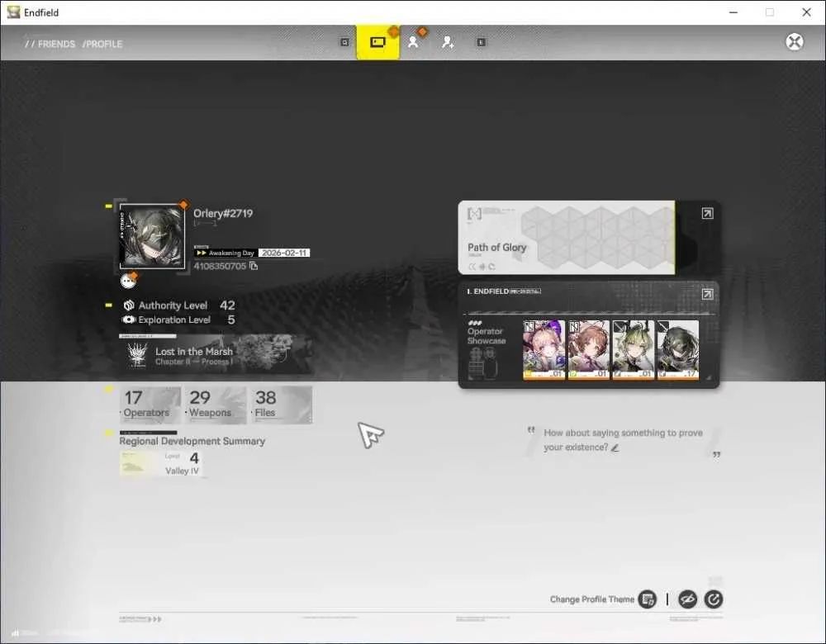Select the yellow profile card tab
Image resolution: width=826 pixels, height=644 pixels.
click(x=377, y=42)
